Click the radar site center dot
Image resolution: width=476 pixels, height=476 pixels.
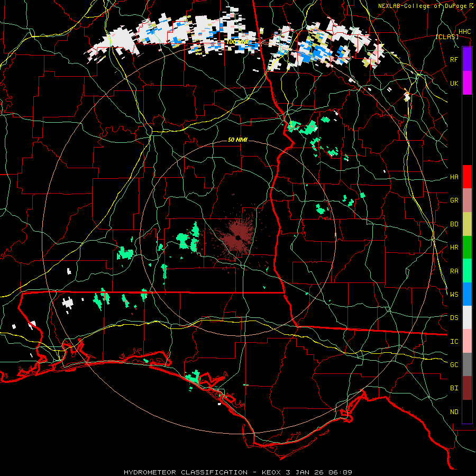click(238, 237)
